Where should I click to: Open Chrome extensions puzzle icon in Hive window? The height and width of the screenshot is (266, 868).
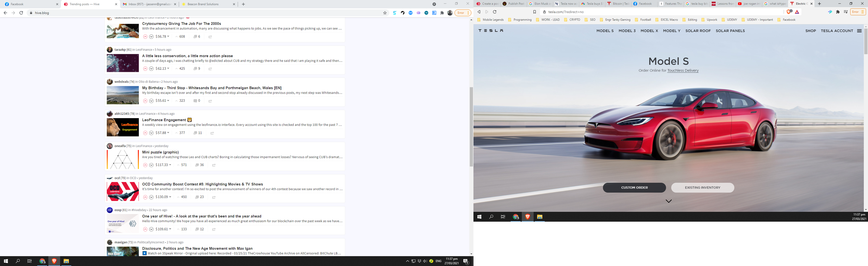click(x=442, y=13)
